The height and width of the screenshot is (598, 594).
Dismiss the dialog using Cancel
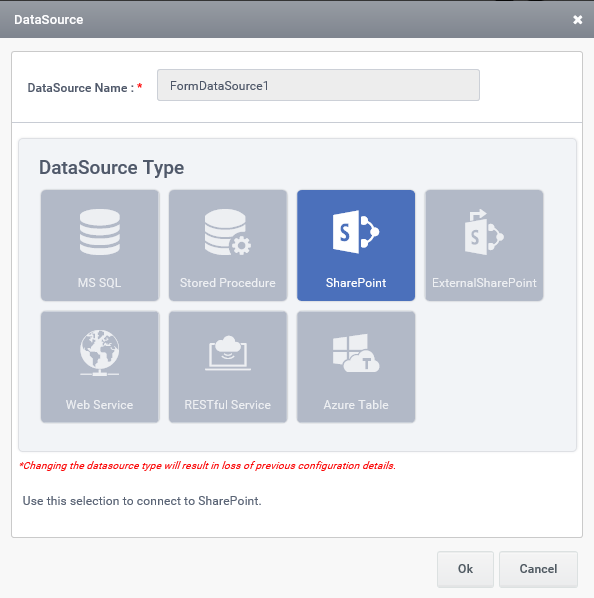[x=538, y=569]
